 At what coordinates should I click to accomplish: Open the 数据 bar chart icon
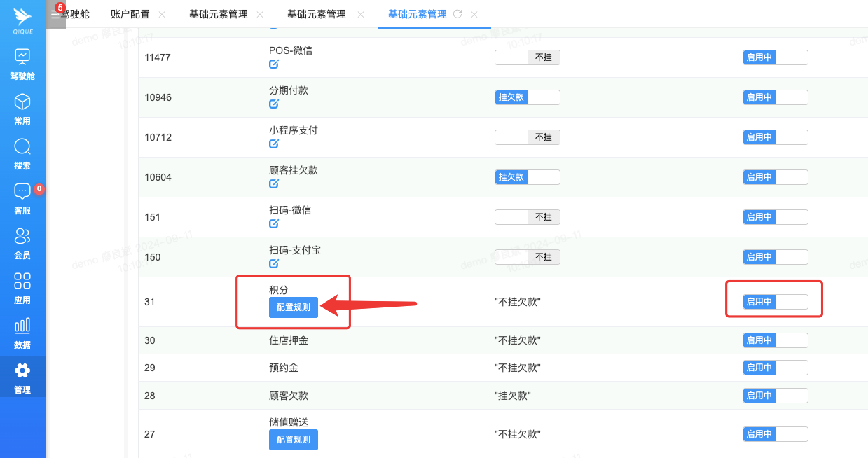tap(22, 326)
